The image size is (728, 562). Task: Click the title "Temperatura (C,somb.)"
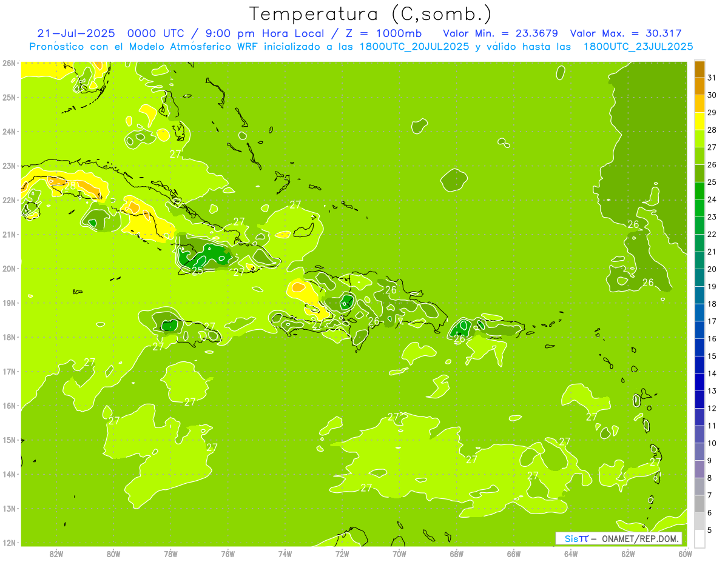click(x=370, y=14)
